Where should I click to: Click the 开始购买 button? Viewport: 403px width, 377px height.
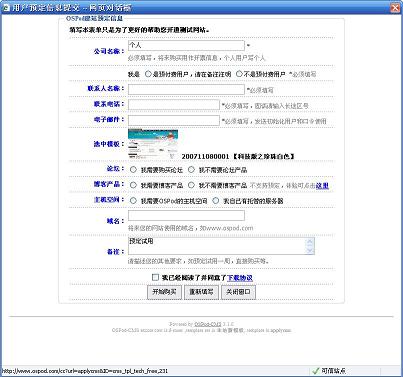[164, 292]
